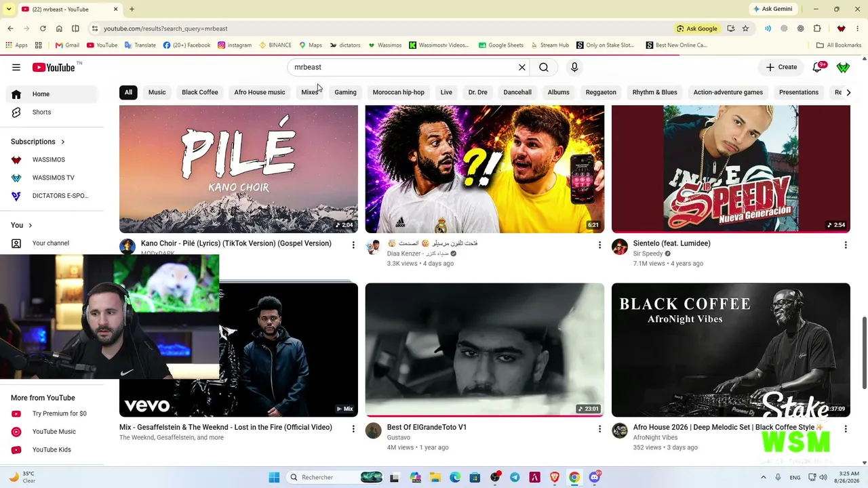
Task: Reload the page in the browser
Action: coord(43,28)
